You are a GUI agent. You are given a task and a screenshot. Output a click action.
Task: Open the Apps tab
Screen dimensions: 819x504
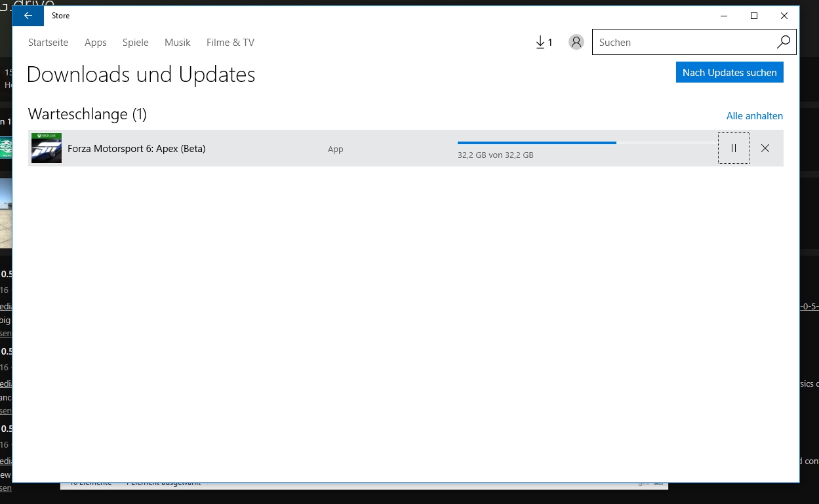96,43
